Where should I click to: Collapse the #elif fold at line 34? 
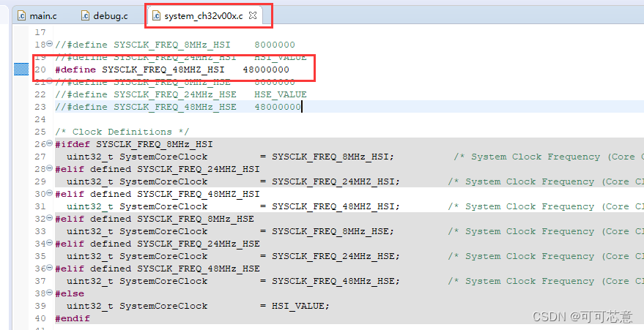coord(49,243)
